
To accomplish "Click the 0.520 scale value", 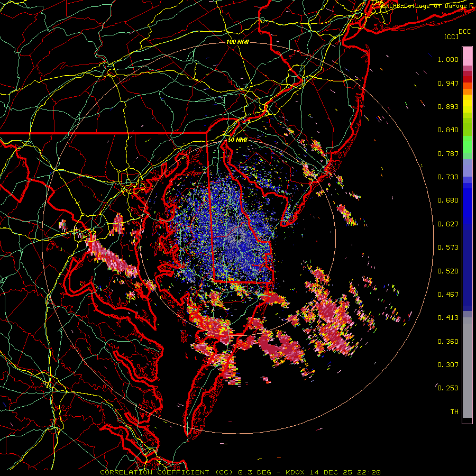I will (448, 271).
